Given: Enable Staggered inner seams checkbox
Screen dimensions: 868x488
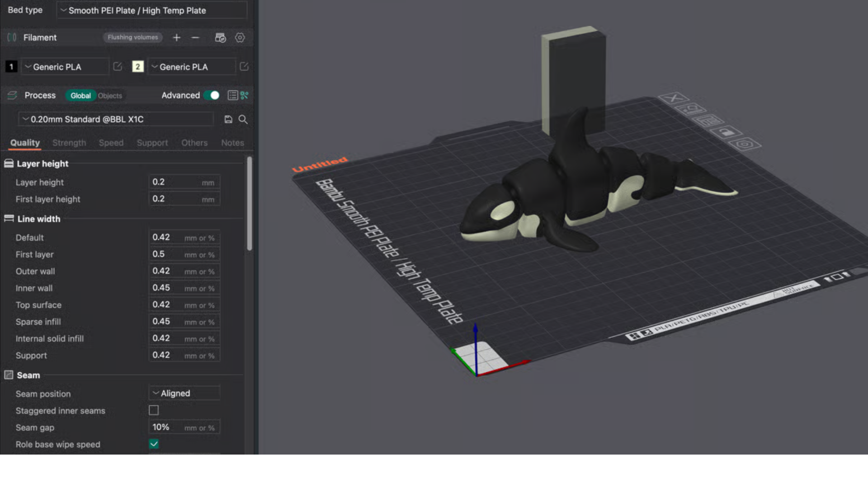Looking at the screenshot, I should pyautogui.click(x=154, y=410).
